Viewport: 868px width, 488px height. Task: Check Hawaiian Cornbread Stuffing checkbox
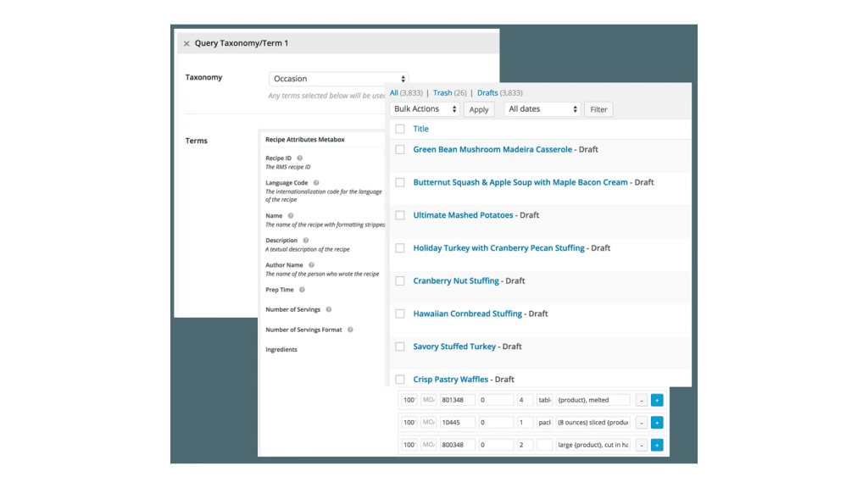(400, 313)
